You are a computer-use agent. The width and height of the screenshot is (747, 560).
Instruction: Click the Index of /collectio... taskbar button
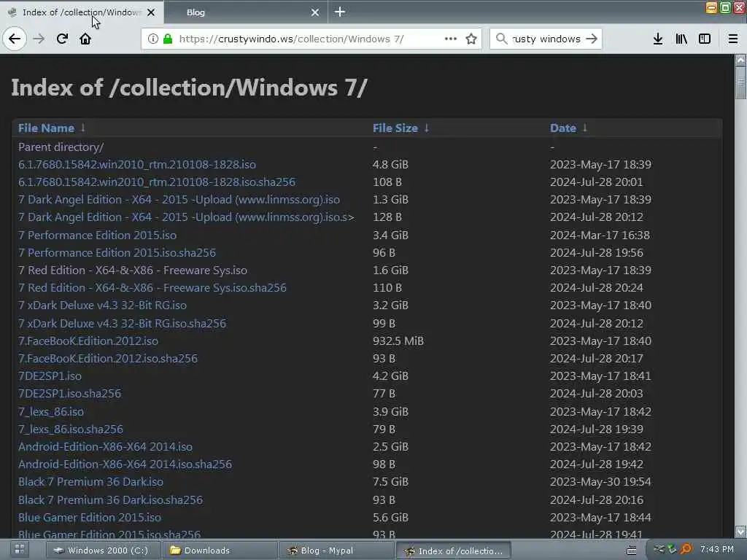[454, 551]
